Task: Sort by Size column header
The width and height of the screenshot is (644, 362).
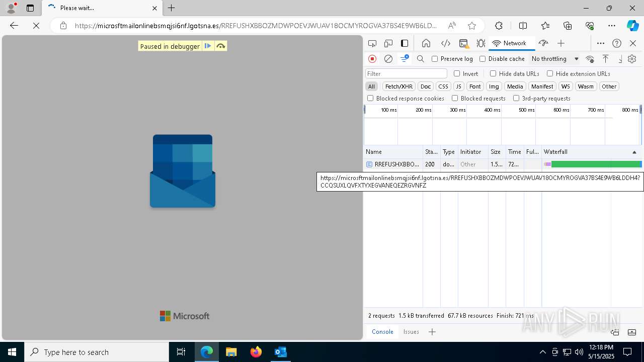Action: (x=497, y=152)
